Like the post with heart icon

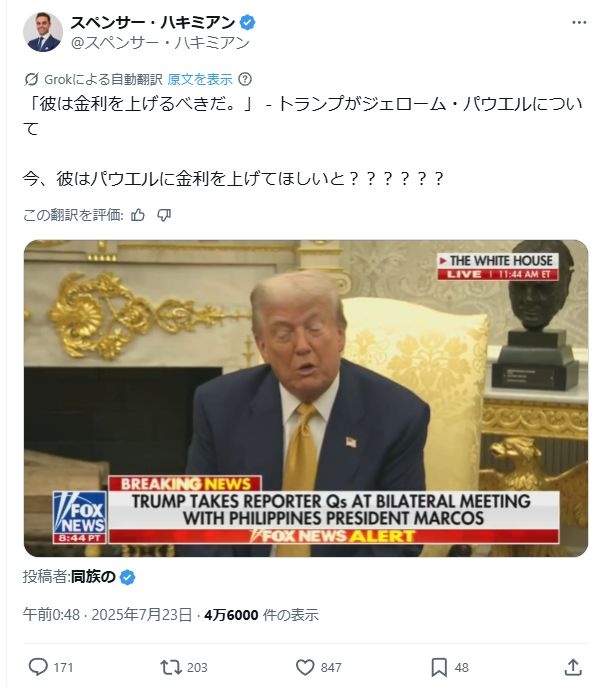tap(305, 667)
